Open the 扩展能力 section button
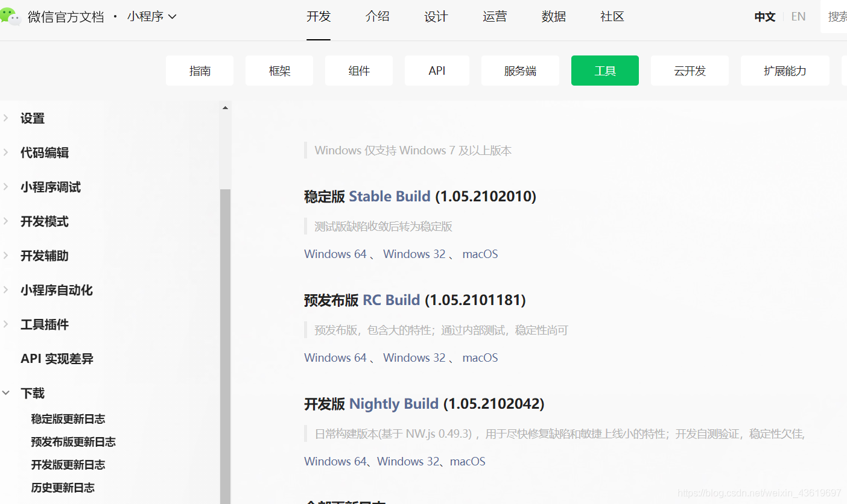This screenshot has height=504, width=847. (785, 71)
